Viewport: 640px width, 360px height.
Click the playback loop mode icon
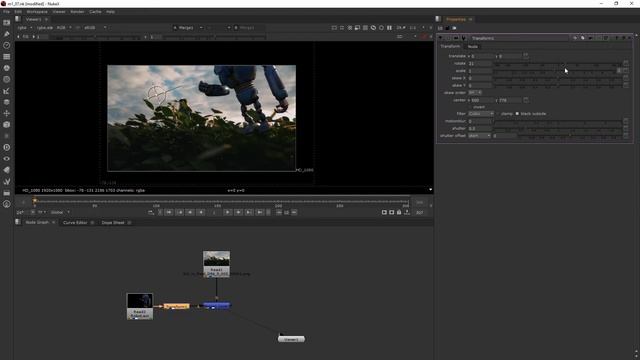point(151,212)
